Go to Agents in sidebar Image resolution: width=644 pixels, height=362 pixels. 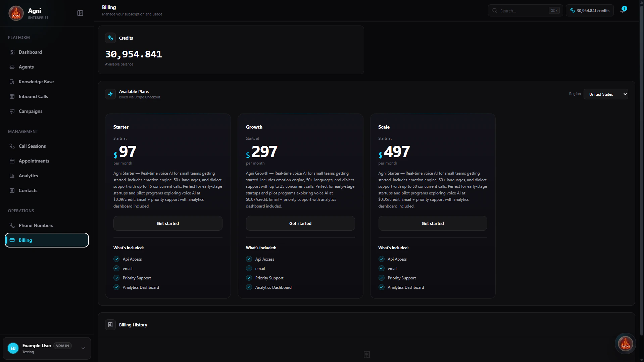(x=47, y=67)
